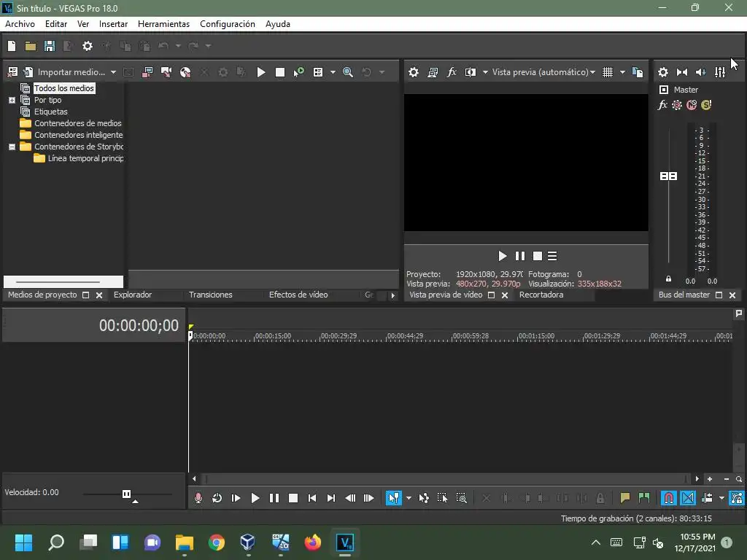Select the Etiquetas tree item

coord(50,112)
